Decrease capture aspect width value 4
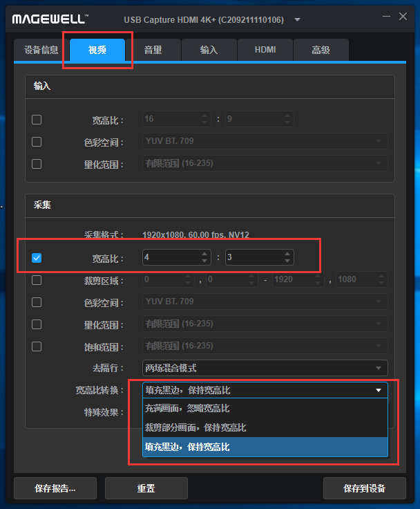 [204, 261]
